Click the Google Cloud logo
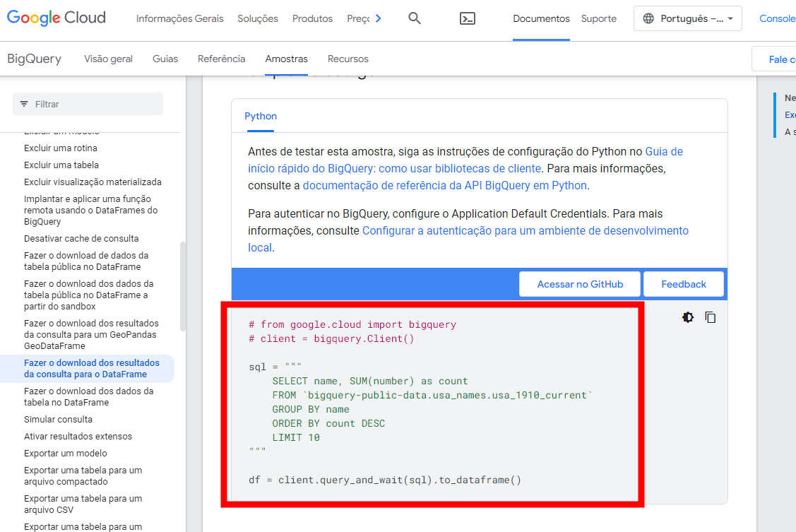The height and width of the screenshot is (532, 796). [x=57, y=18]
